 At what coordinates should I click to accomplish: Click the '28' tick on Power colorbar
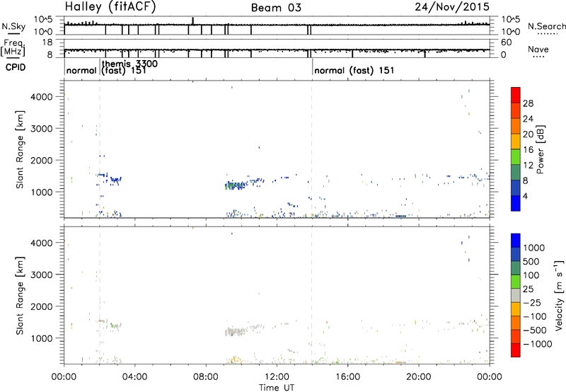point(528,103)
